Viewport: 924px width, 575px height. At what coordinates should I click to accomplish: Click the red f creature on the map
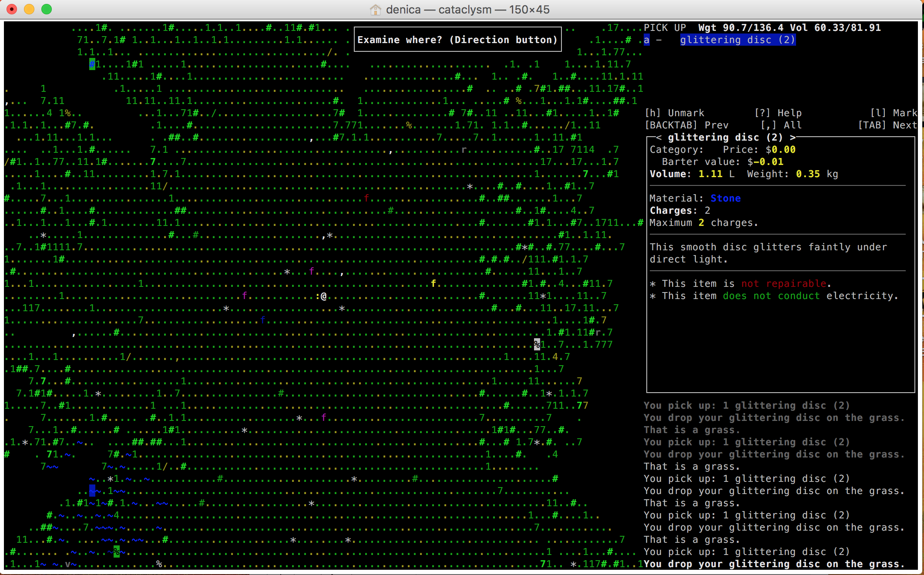366,198
